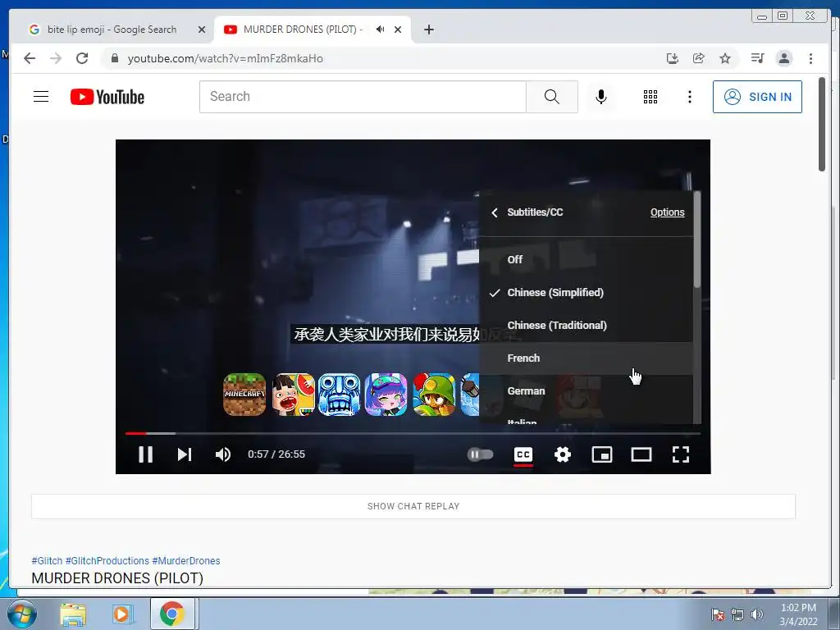Close the MURDER DRONES tab
This screenshot has height=630, width=840.
(x=398, y=30)
